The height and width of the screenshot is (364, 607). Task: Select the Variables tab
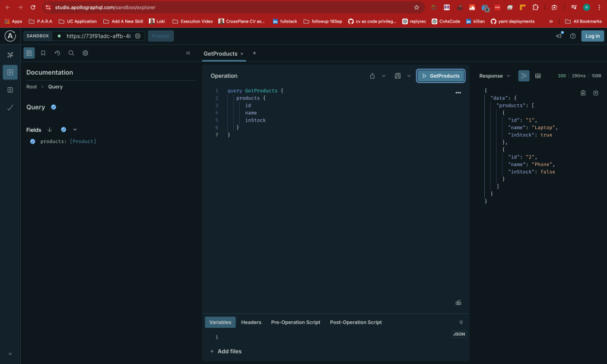(220, 323)
